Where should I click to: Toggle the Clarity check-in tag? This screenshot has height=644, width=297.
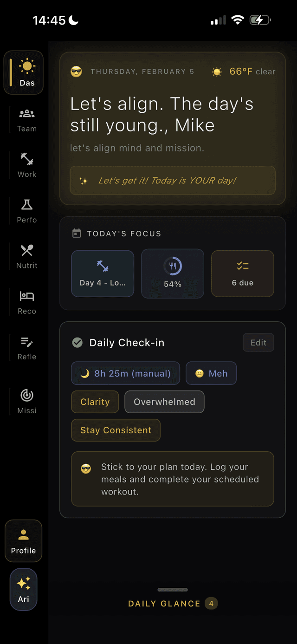click(95, 402)
